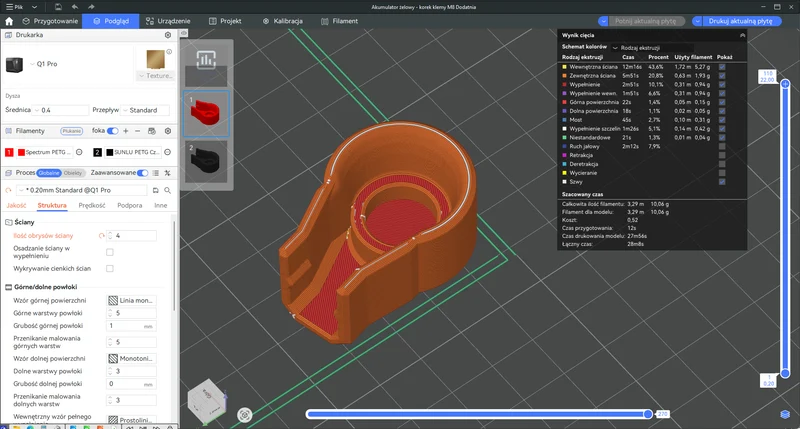This screenshot has width=800, height=429.
Task: Click the camera reset icon near cube
Action: [x=245, y=415]
